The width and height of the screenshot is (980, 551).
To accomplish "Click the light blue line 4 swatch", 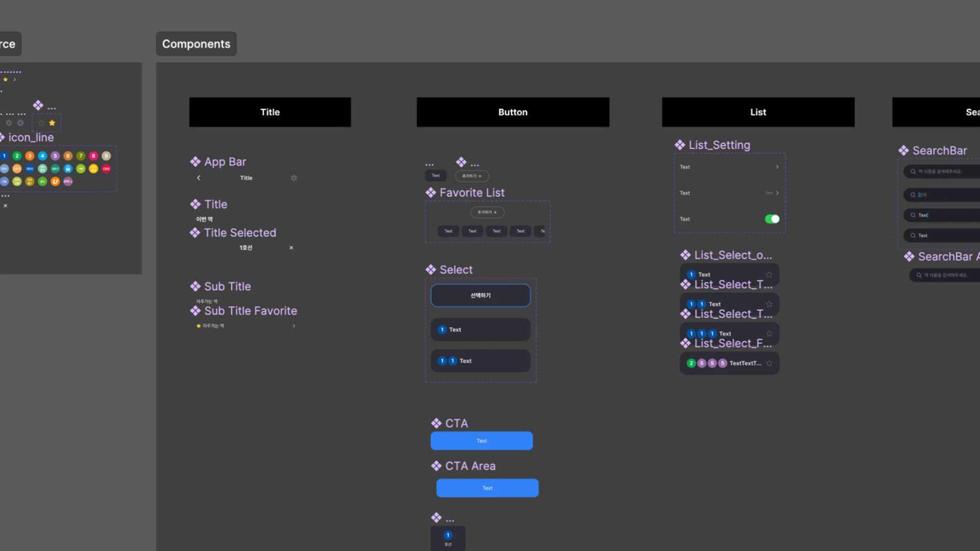I will click(x=42, y=156).
